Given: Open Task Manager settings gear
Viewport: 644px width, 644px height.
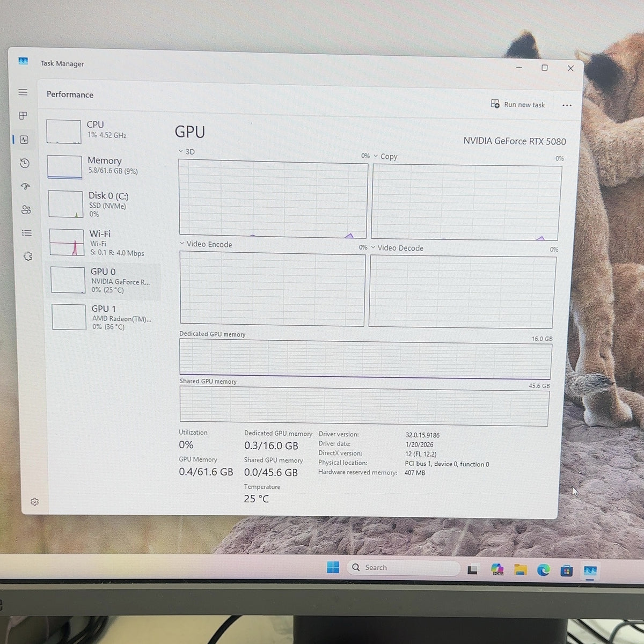Looking at the screenshot, I should click(x=34, y=502).
